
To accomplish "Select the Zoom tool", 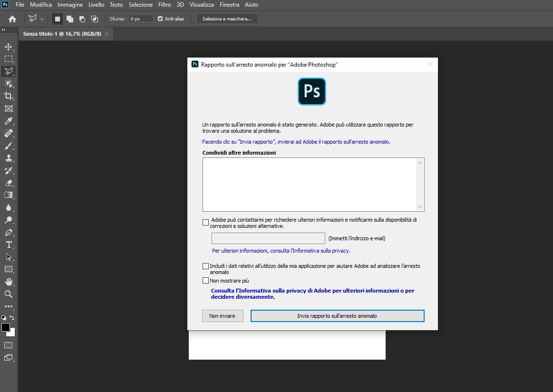I will point(9,294).
